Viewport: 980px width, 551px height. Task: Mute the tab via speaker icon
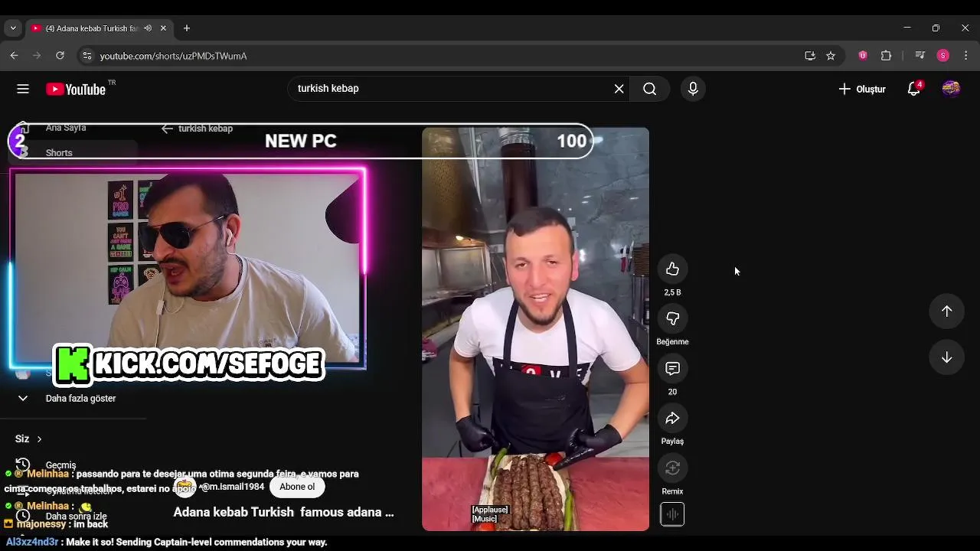point(148,28)
